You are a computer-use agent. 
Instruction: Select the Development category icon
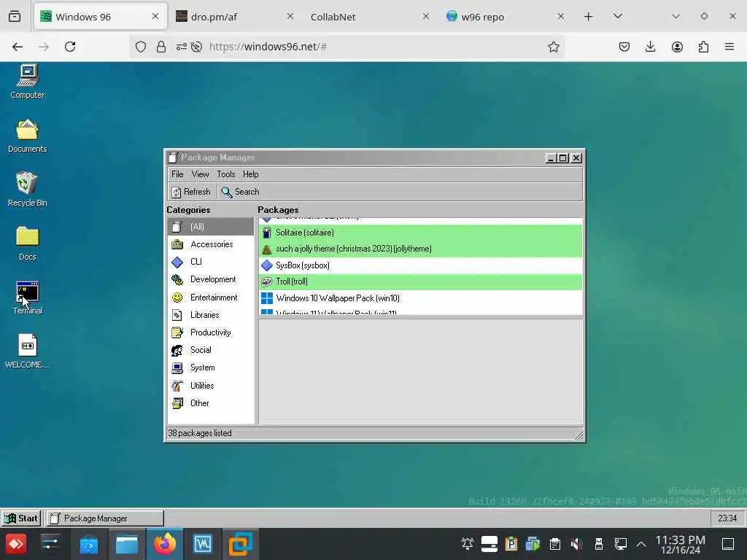(177, 279)
